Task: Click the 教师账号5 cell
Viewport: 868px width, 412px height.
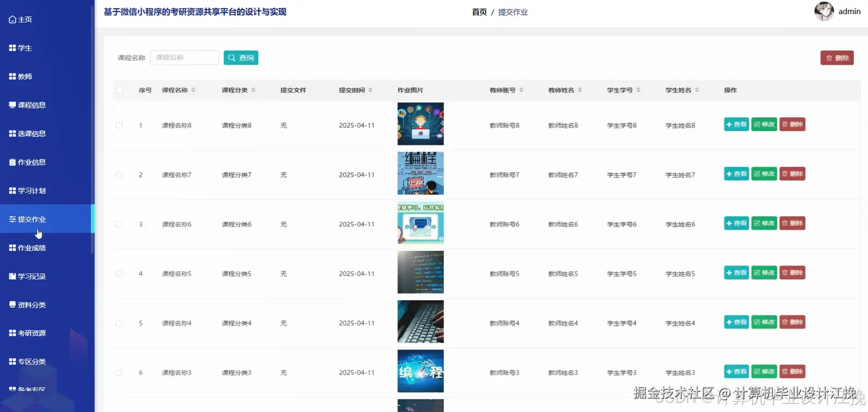Action: click(x=505, y=274)
